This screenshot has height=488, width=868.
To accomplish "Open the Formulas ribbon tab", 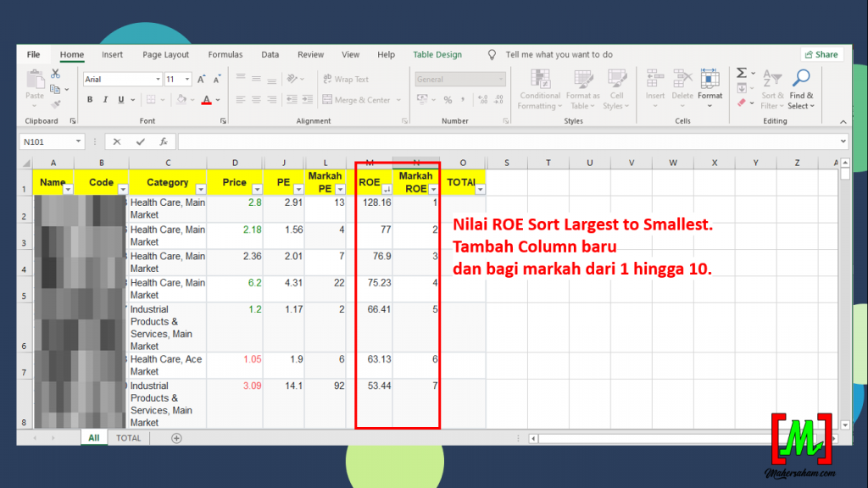I will [x=225, y=54].
